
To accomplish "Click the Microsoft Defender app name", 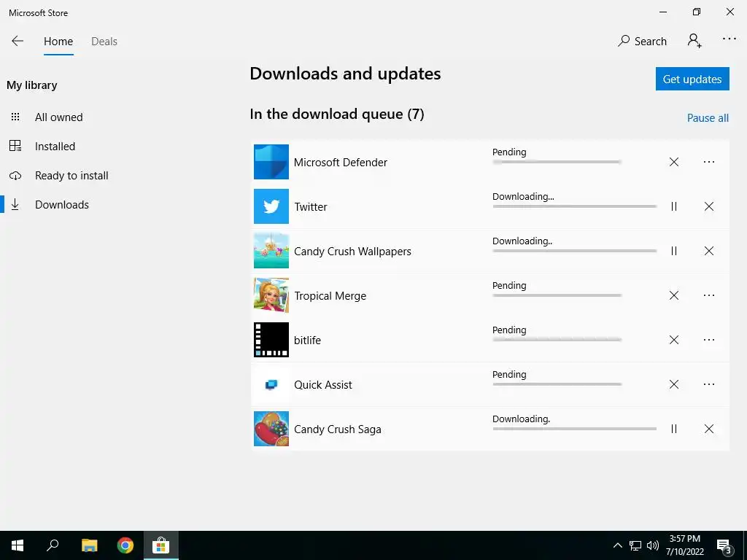I will pos(340,163).
